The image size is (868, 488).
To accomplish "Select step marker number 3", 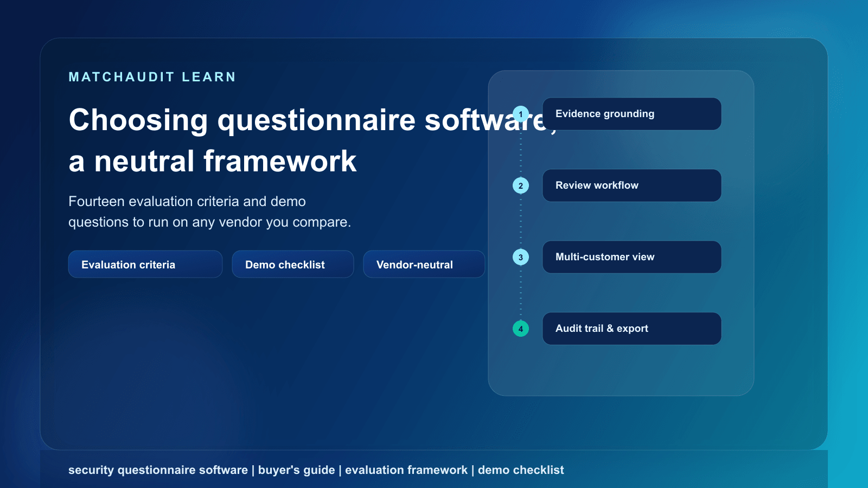I will tap(521, 257).
